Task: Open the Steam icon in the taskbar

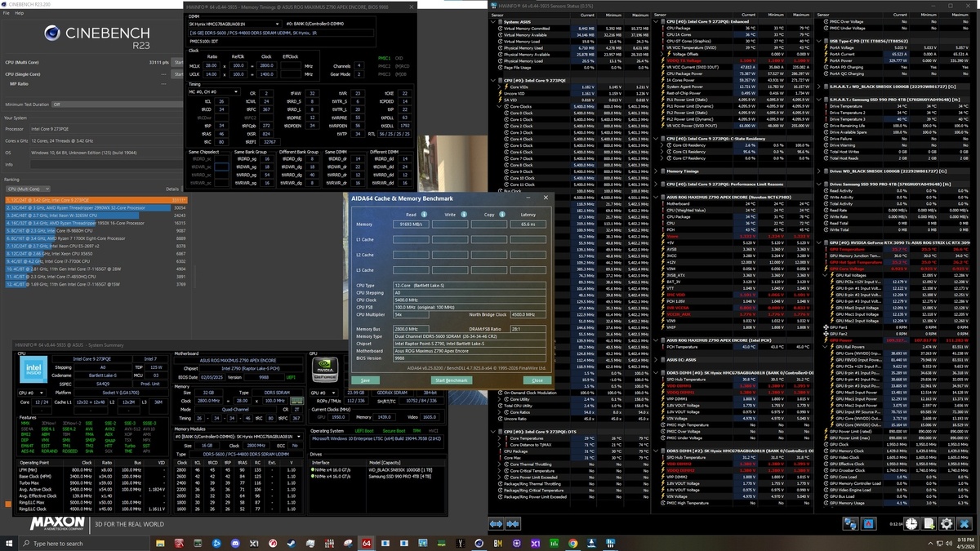Action: pos(292,543)
